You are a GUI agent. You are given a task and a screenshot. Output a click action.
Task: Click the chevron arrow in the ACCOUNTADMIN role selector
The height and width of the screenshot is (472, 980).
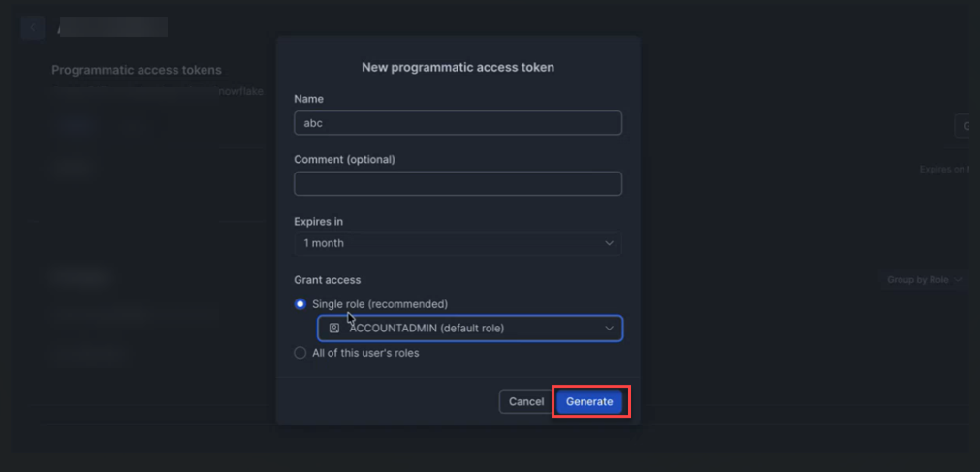[x=609, y=329]
